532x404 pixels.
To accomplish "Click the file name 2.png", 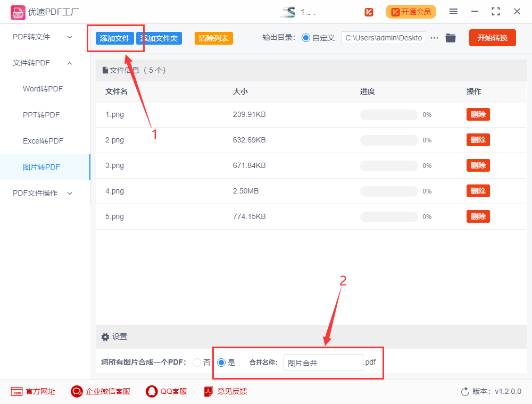I will (115, 140).
